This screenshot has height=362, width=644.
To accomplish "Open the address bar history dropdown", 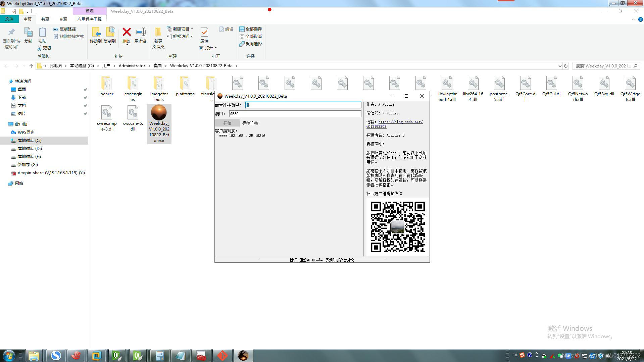I will tap(560, 66).
